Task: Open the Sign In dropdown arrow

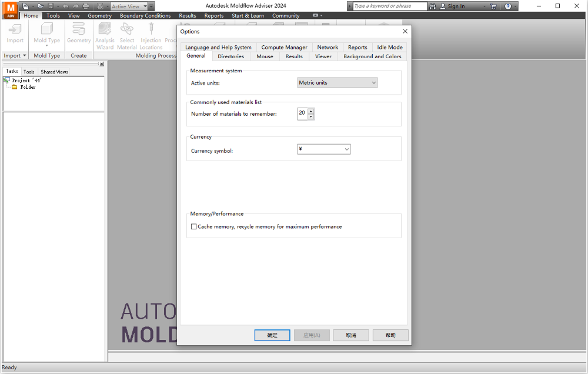Action: pyautogui.click(x=485, y=6)
